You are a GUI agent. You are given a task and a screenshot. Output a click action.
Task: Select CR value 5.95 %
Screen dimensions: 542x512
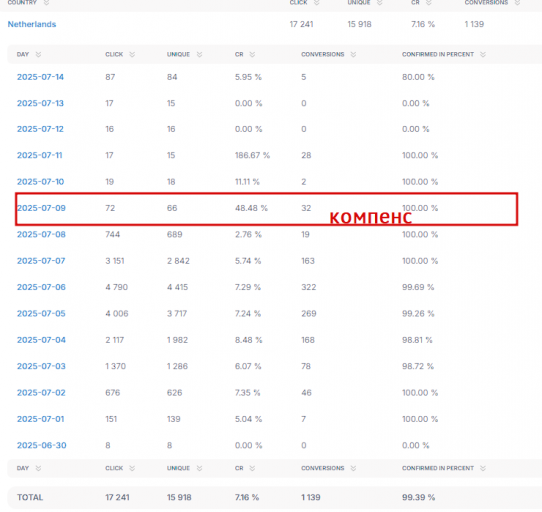pos(248,77)
